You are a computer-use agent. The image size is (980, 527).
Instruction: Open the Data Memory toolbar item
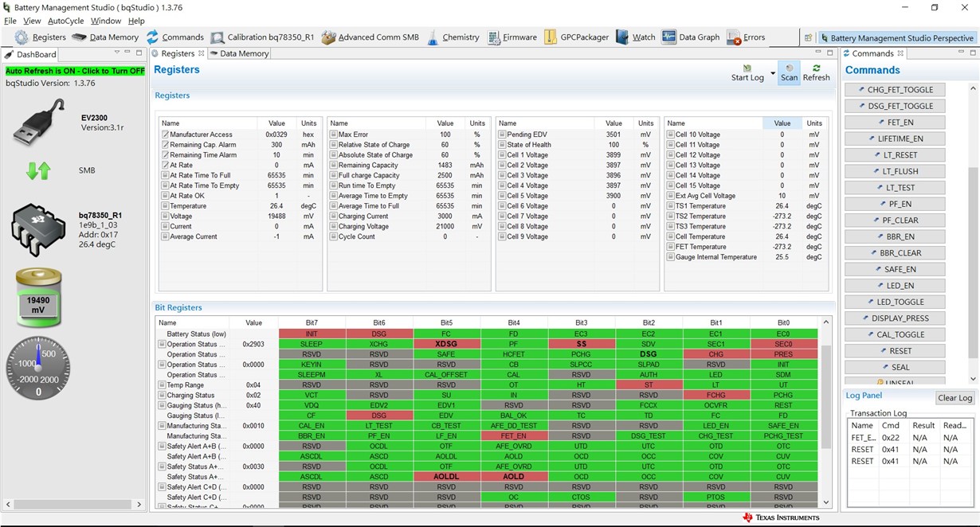point(105,37)
